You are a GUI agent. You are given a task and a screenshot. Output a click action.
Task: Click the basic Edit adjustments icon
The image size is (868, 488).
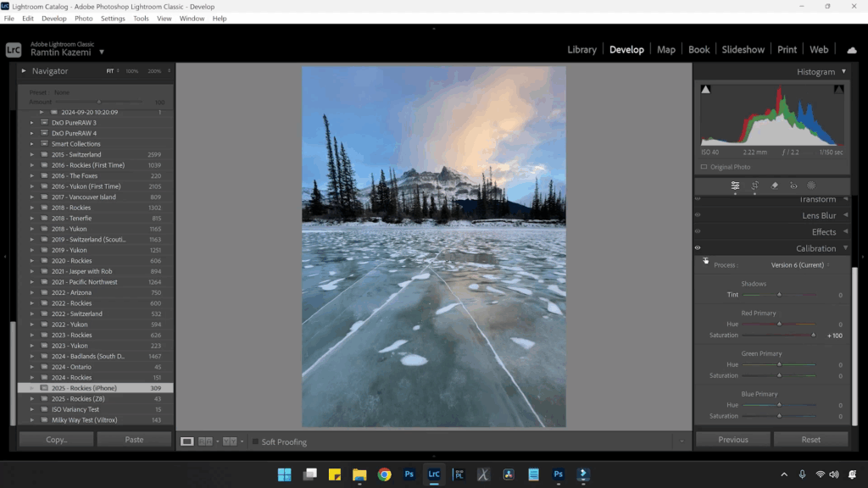tap(736, 185)
